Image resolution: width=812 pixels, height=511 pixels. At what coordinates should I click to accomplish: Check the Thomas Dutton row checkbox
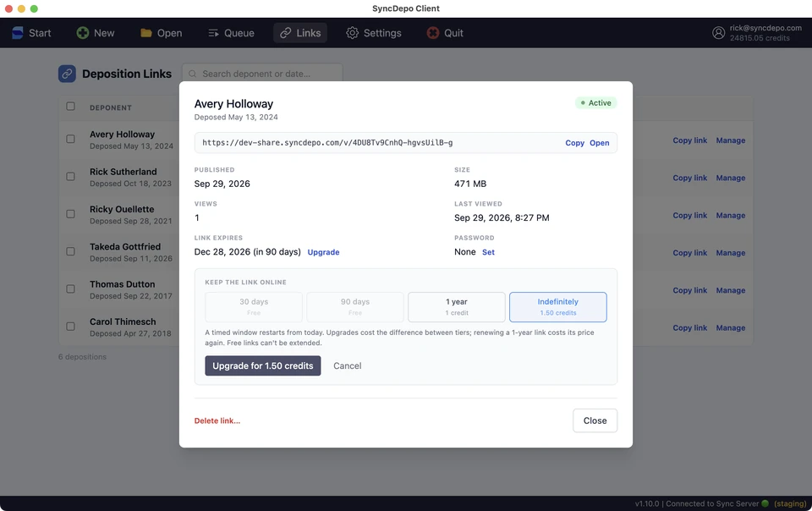pyautogui.click(x=70, y=288)
